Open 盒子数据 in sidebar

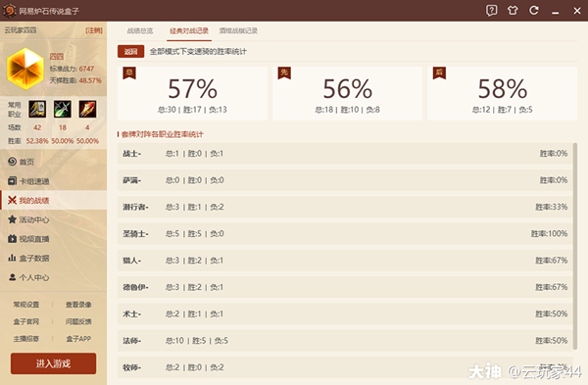coord(53,258)
